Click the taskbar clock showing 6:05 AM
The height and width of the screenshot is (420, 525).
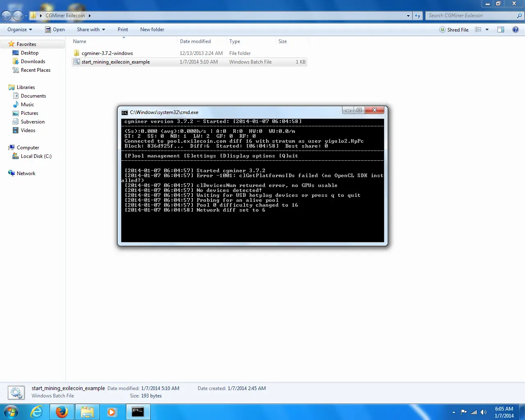(504, 412)
